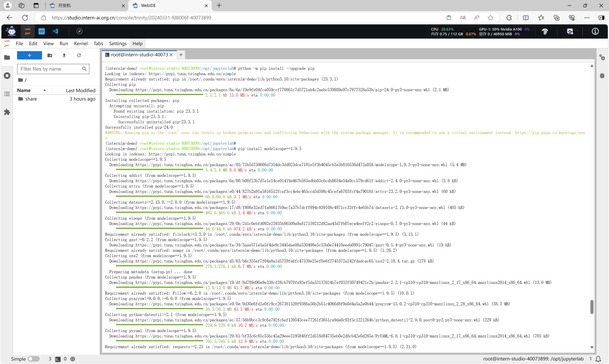The image size is (609, 364).
Task: Open the JupyterLab launcher icon in top bar
Action: pyautogui.click(x=28, y=31)
